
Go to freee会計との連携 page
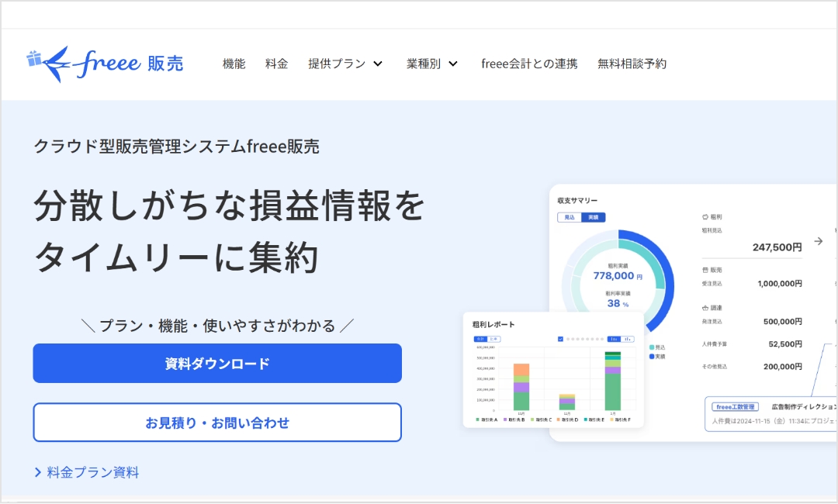click(x=529, y=64)
